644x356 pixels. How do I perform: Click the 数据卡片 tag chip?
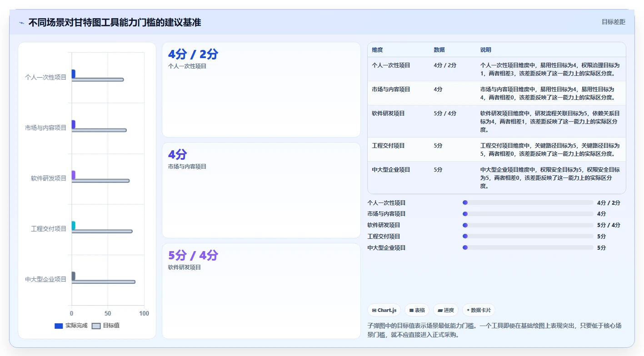click(479, 310)
